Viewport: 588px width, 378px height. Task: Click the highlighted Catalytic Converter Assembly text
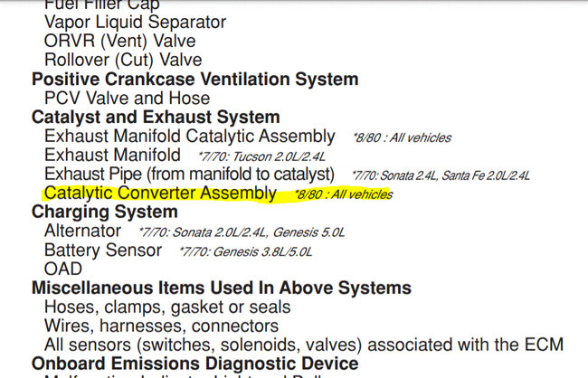(160, 193)
